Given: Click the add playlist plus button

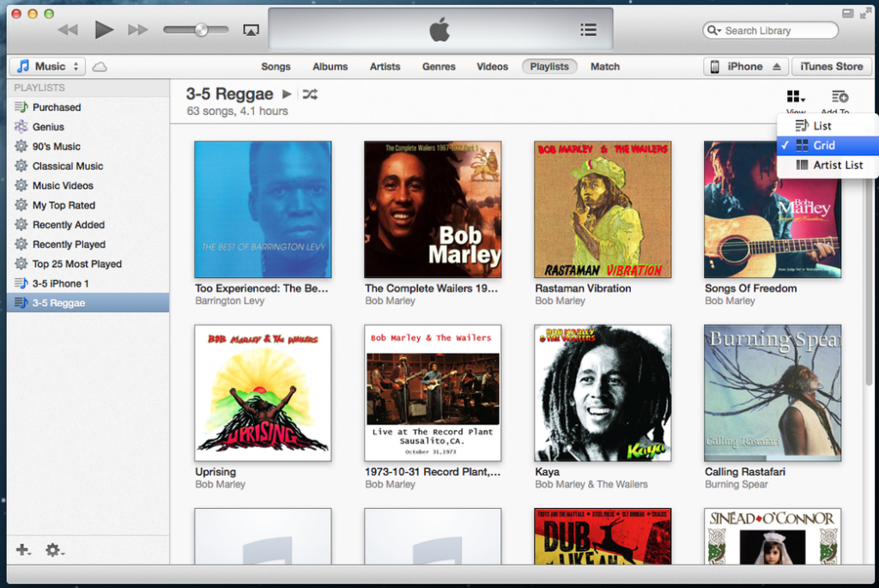Looking at the screenshot, I should (23, 550).
